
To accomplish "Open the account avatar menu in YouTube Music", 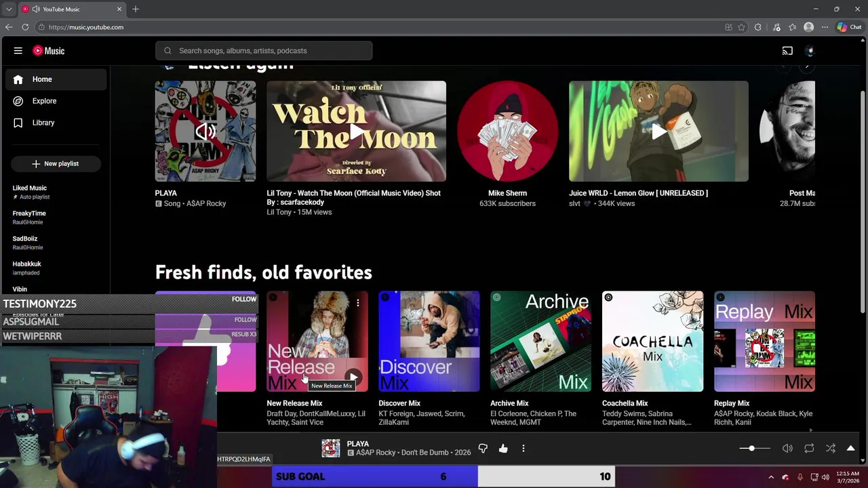I will (809, 51).
